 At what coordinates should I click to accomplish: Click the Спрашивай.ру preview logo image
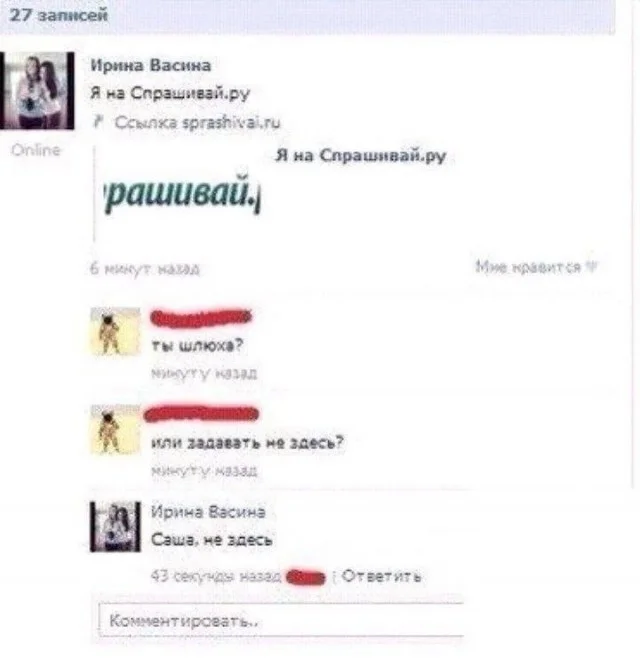(182, 195)
